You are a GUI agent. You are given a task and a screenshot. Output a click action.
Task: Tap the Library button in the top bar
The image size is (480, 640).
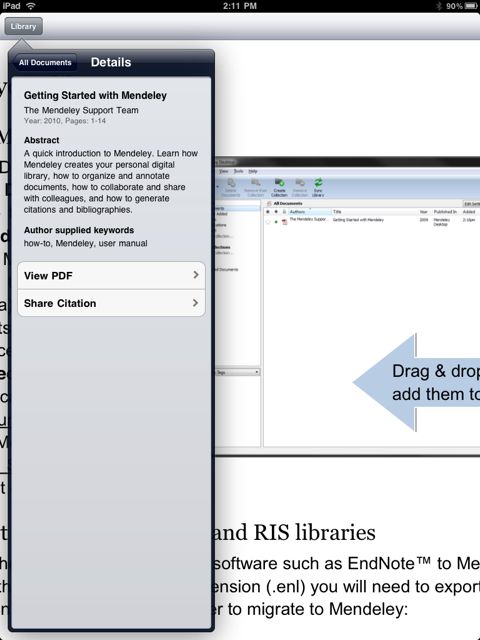tap(23, 27)
